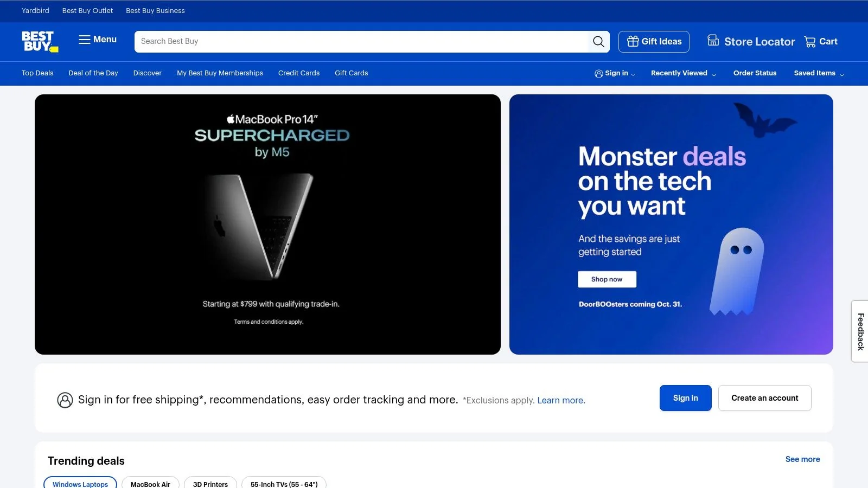Select the 3D Printers trending tab
Screen dimensions: 868x488
pos(210,483)
